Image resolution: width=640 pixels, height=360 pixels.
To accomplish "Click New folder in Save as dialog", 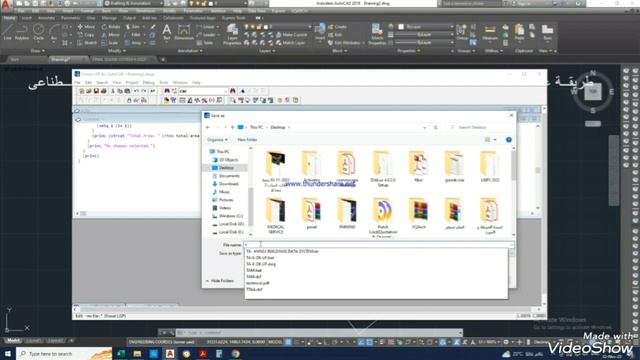I will pyautogui.click(x=247, y=140).
